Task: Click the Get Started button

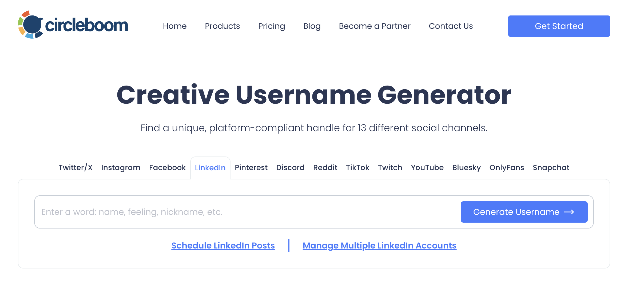Action: [x=559, y=26]
